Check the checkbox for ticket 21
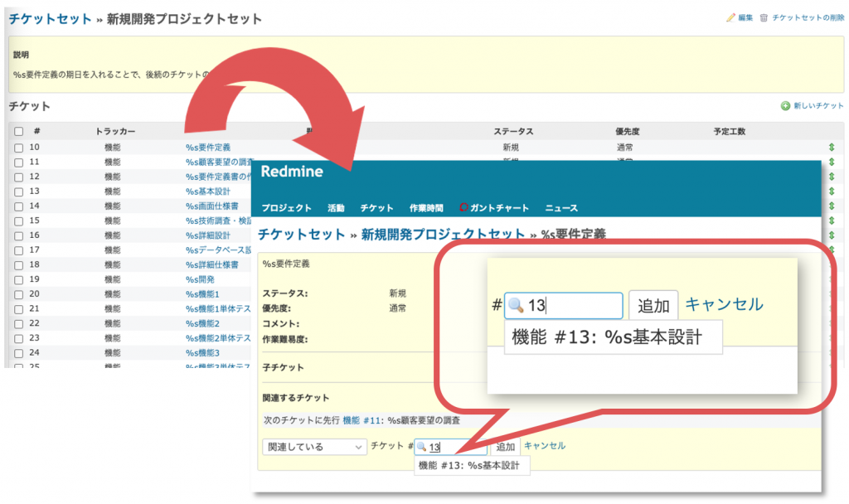This screenshot has width=849, height=504. coord(19,309)
